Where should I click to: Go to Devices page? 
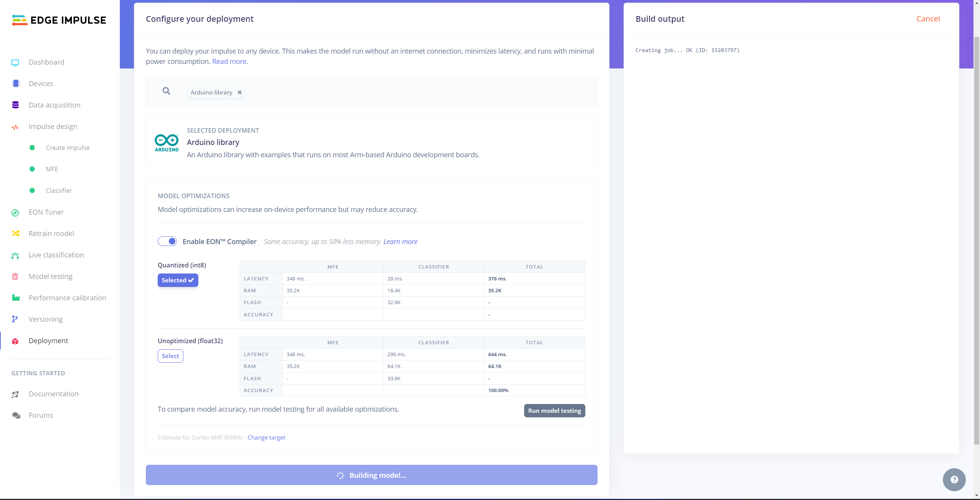click(41, 83)
